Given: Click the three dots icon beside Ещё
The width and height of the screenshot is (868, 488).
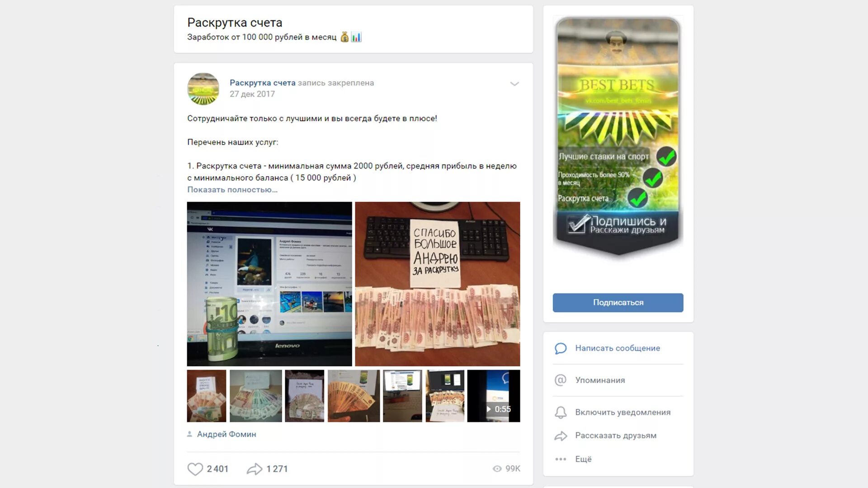Looking at the screenshot, I should pos(561,459).
